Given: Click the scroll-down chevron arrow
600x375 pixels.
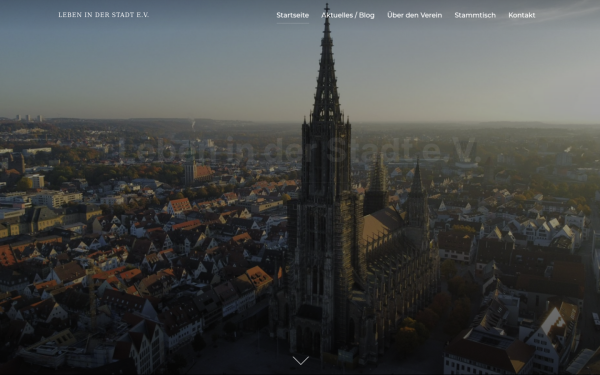Looking at the screenshot, I should [x=300, y=360].
